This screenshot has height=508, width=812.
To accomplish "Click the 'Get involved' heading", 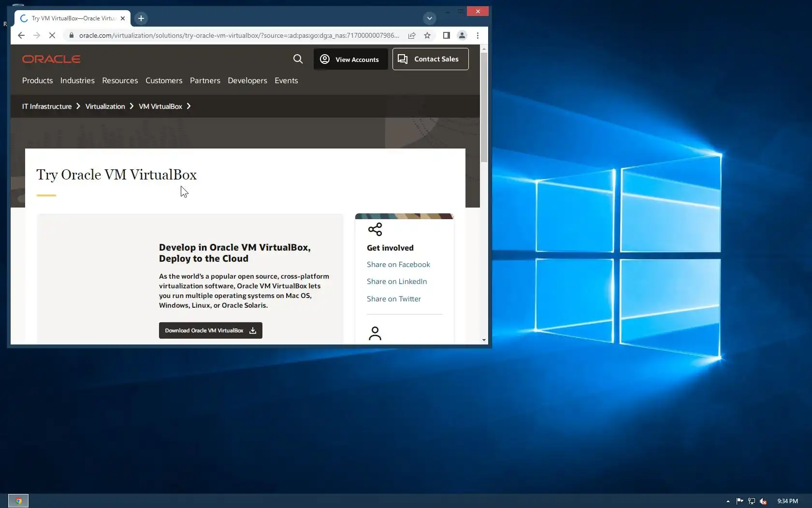I will (x=390, y=248).
